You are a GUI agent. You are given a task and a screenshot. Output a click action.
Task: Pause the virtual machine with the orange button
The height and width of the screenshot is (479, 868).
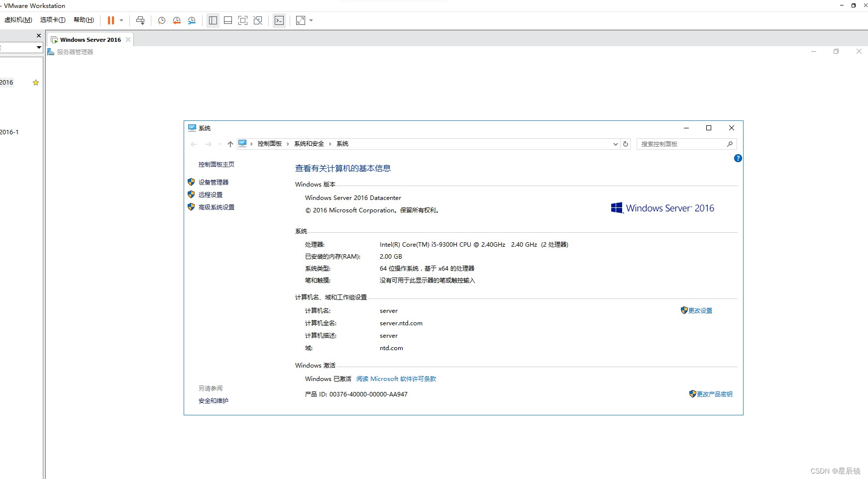coord(111,20)
